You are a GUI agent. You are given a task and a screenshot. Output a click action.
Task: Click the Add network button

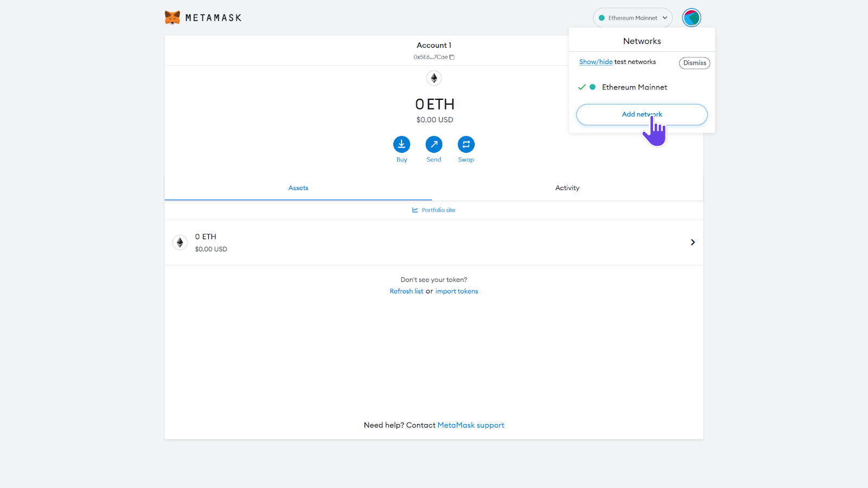[x=642, y=114]
